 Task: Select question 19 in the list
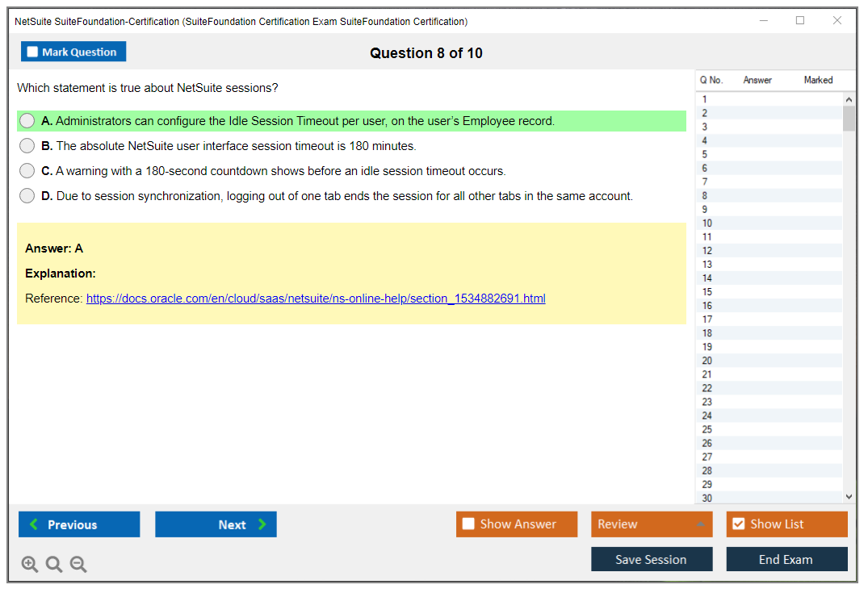(769, 347)
